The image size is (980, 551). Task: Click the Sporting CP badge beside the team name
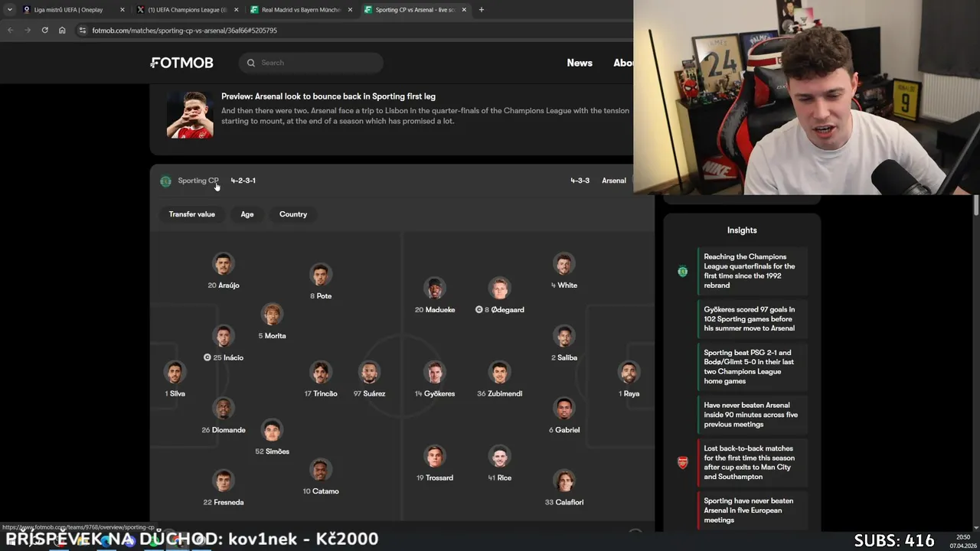(165, 181)
